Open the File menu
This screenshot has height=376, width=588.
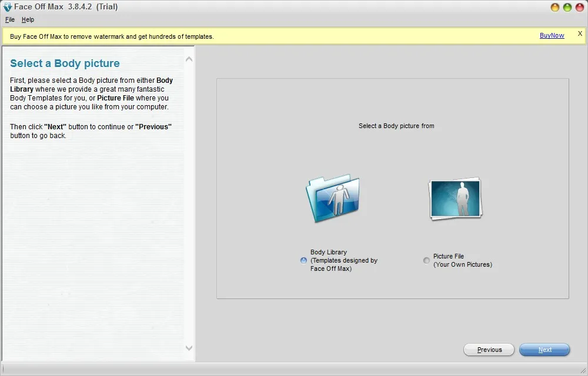[10, 19]
